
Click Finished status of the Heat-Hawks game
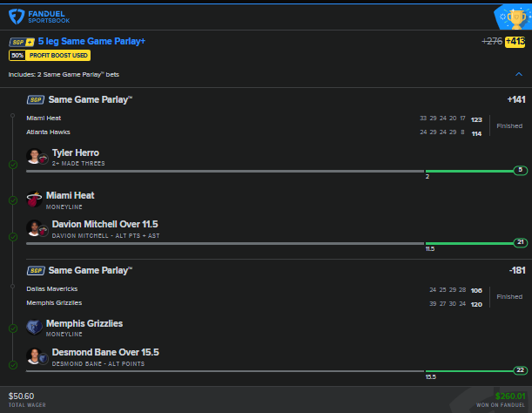[x=509, y=126]
